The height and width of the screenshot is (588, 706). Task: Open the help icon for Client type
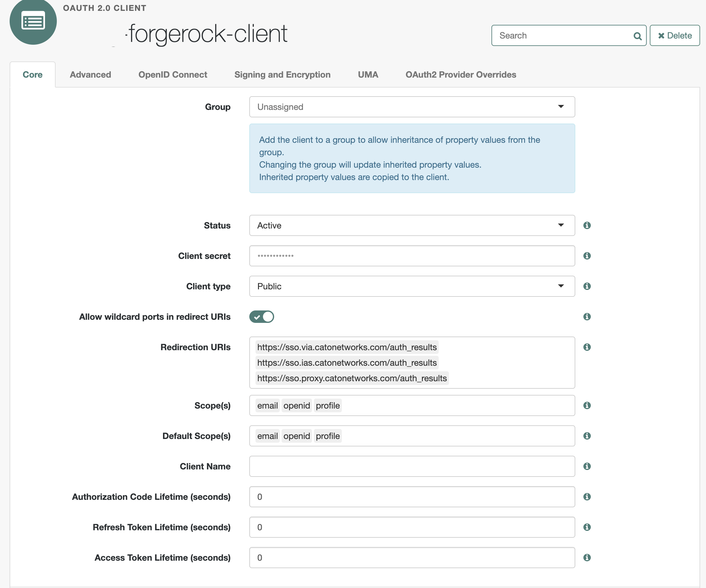coord(587,286)
